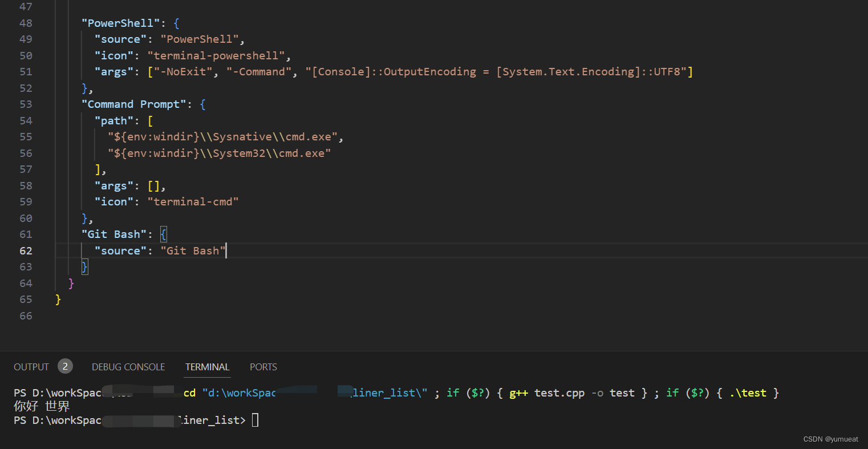The image size is (868, 449).
Task: Click the "terminal-cmd" icon value
Action: (193, 202)
